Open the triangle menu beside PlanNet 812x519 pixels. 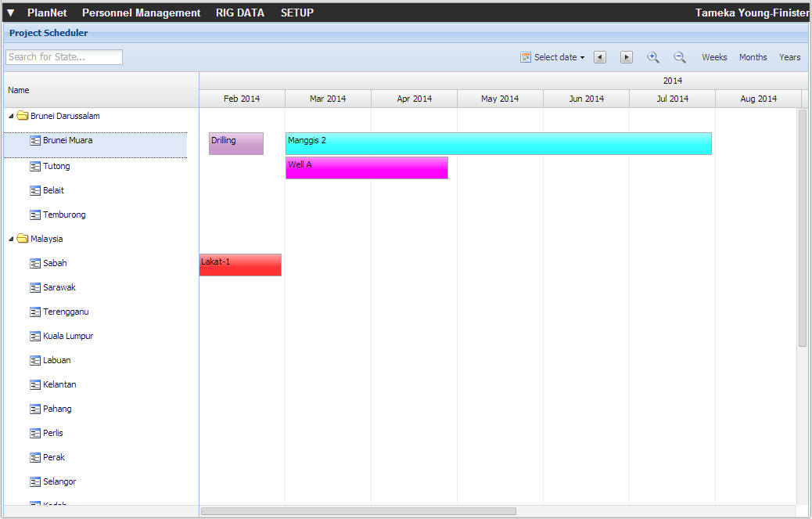pyautogui.click(x=11, y=13)
